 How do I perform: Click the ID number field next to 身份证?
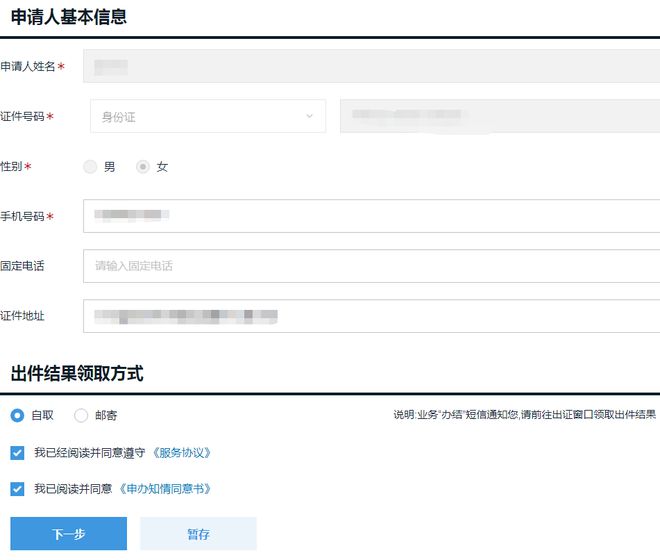click(x=500, y=116)
